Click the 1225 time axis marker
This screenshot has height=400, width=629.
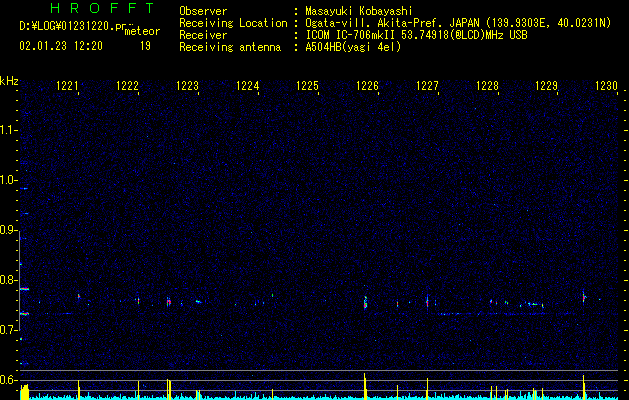[x=307, y=86]
